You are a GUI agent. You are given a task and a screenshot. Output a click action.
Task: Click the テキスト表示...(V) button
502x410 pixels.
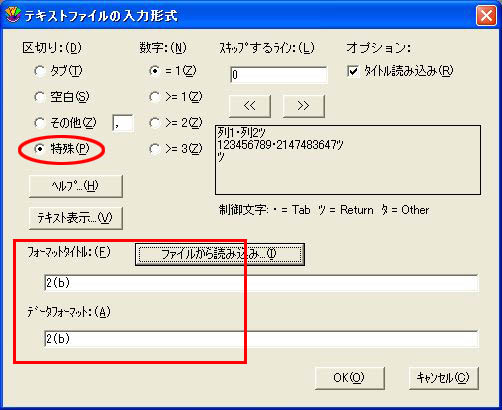[76, 218]
